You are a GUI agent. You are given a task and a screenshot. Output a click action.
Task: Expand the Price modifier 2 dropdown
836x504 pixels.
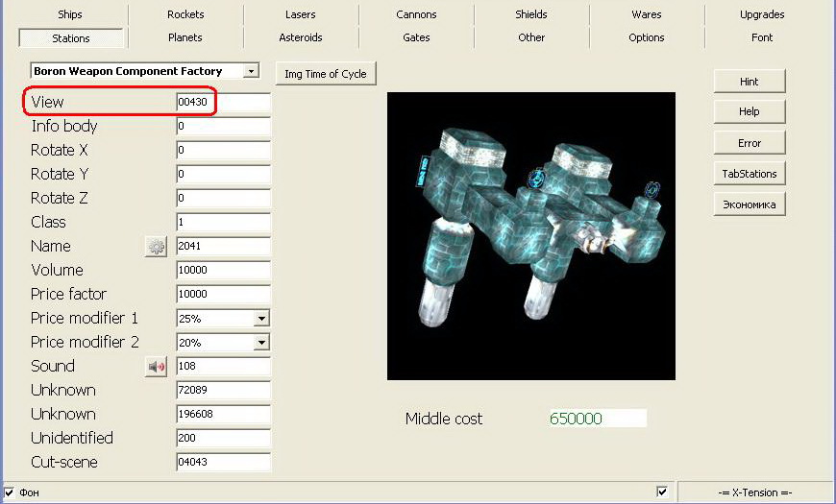click(x=260, y=343)
